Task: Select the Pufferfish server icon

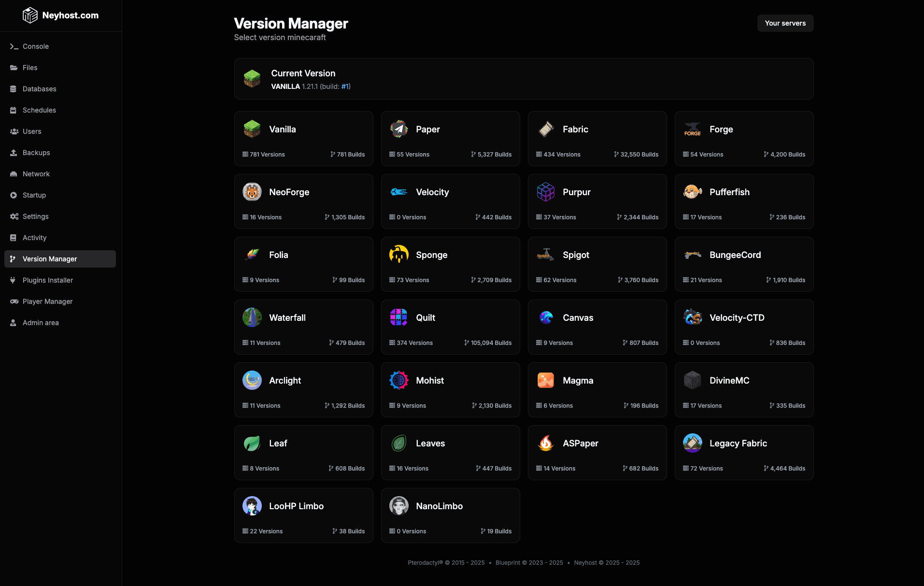Action: click(x=692, y=192)
